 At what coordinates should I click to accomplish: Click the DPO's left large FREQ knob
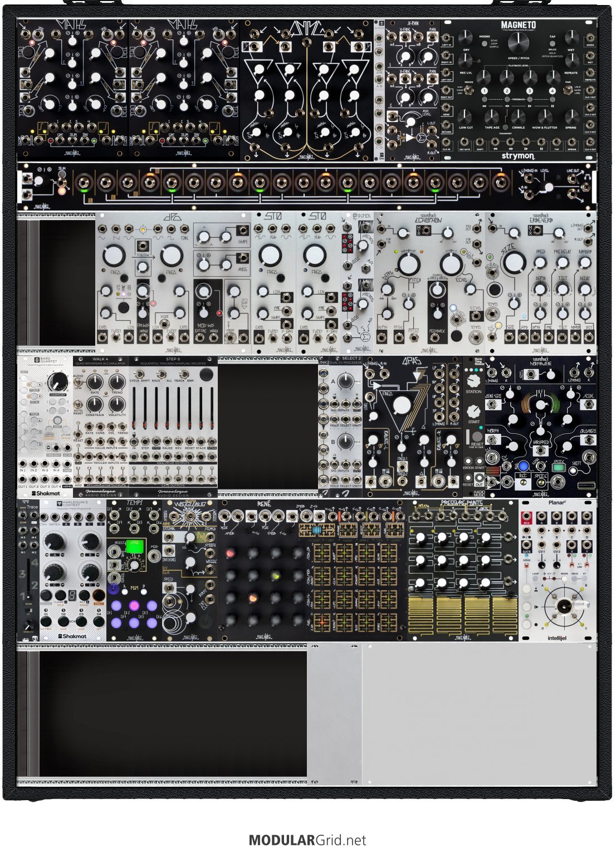coord(114,256)
